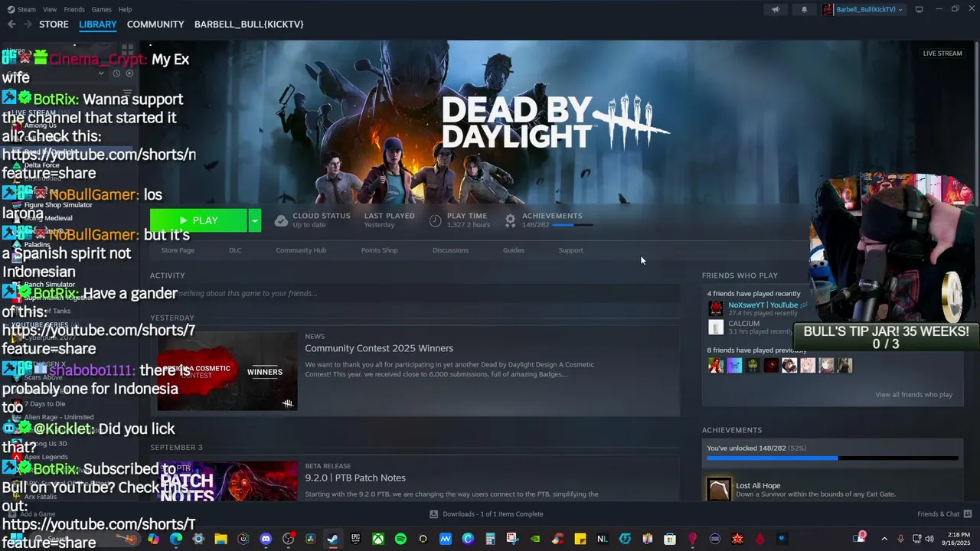Open Calculator from taskbar
This screenshot has height=551, width=980.
tap(490, 539)
